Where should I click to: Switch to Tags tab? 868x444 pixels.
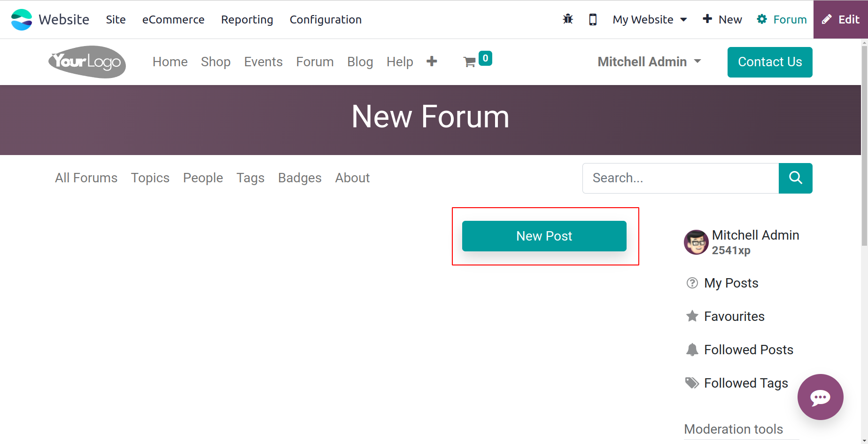[x=250, y=178]
